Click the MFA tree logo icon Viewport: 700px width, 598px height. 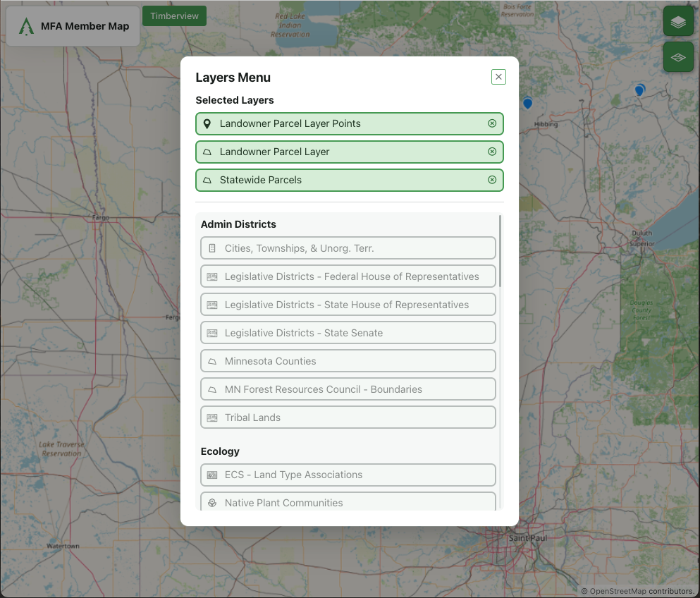click(x=26, y=26)
